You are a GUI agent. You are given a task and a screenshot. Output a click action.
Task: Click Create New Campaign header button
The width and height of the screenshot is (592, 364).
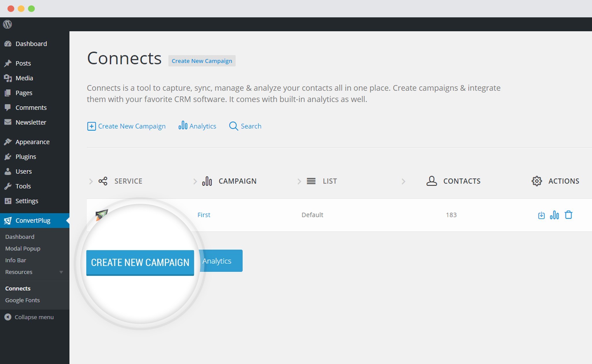tap(202, 60)
